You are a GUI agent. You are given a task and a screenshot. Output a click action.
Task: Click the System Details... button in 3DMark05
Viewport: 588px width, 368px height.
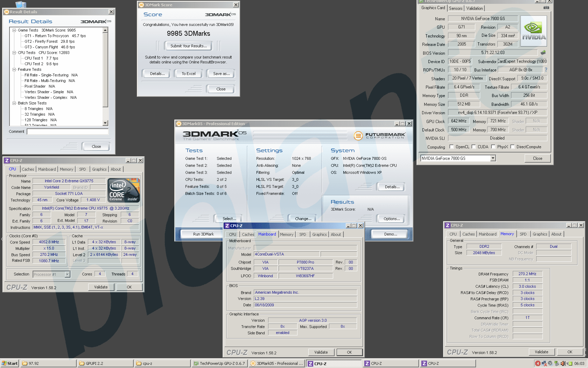click(392, 187)
